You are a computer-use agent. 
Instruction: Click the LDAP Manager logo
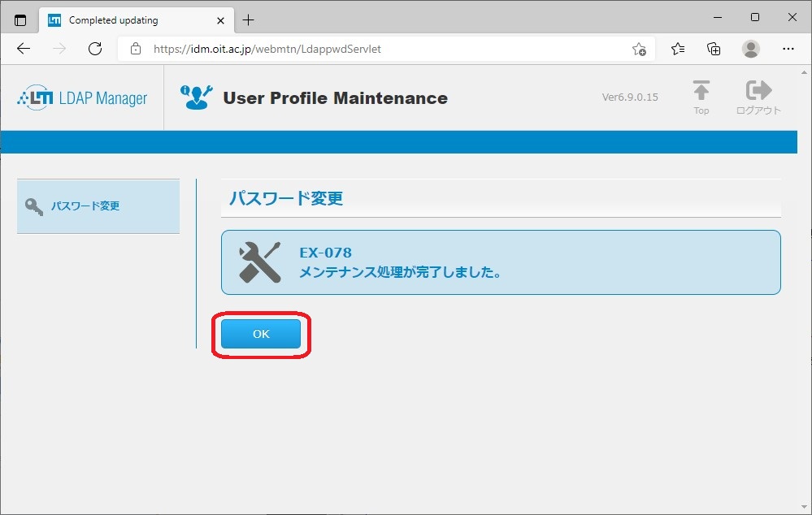coord(82,97)
